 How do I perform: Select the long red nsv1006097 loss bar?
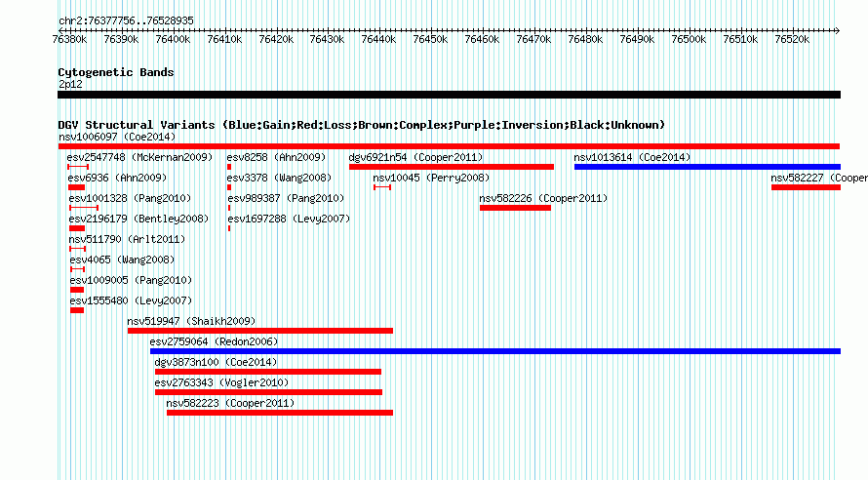pyautogui.click(x=449, y=146)
